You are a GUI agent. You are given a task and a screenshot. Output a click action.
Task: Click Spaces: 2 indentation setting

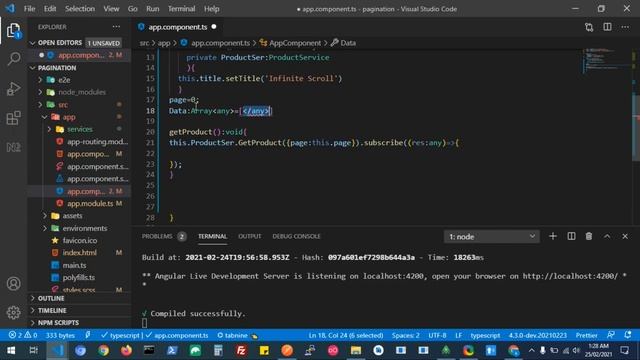pyautogui.click(x=405, y=336)
